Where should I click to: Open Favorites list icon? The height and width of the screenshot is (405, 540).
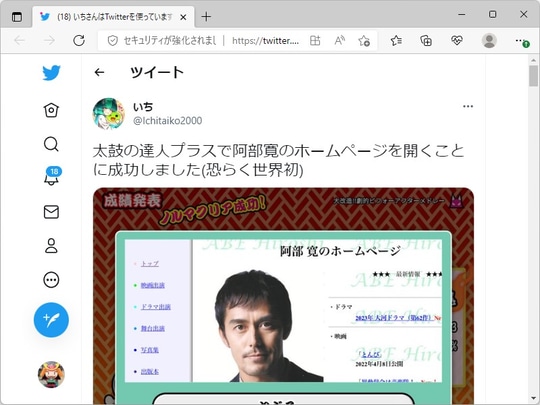click(396, 41)
